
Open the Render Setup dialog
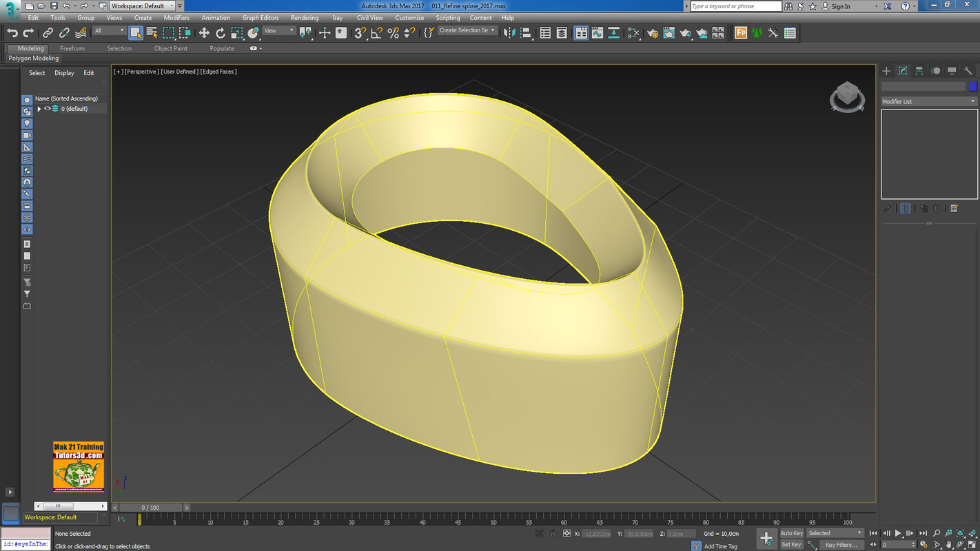[x=653, y=32]
